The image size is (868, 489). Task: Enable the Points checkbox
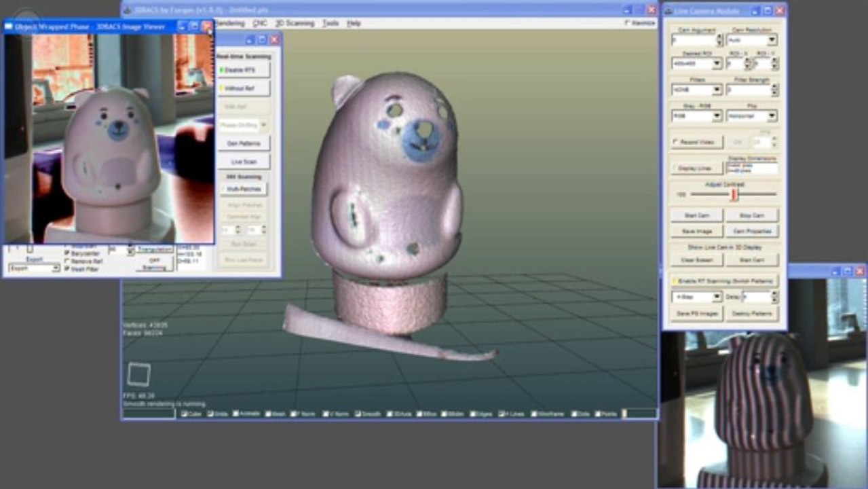[x=607, y=413]
